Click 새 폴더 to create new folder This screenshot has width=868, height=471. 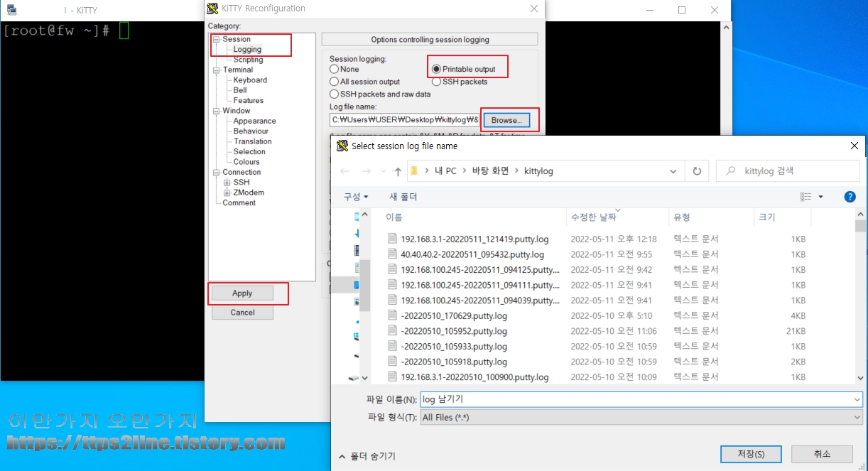pos(403,197)
